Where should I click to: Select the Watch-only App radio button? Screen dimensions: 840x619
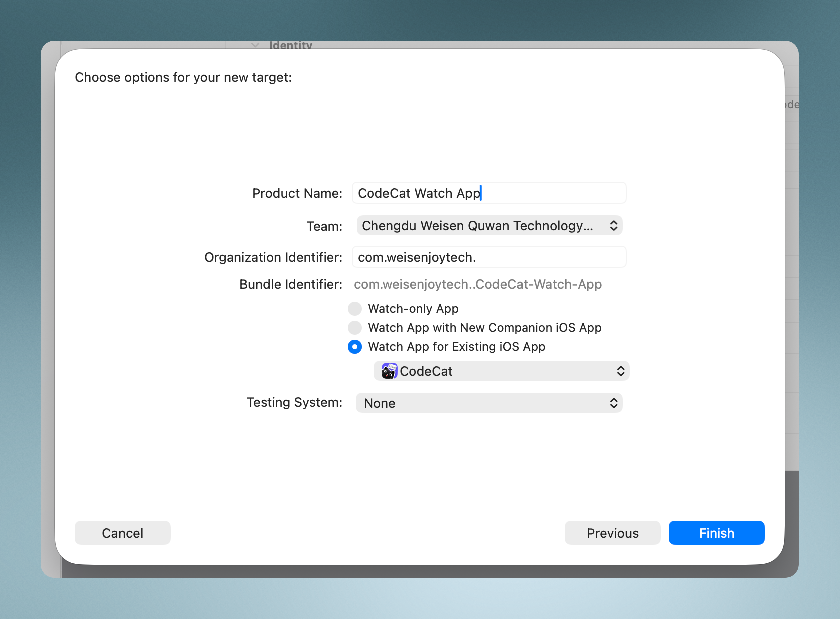point(355,309)
